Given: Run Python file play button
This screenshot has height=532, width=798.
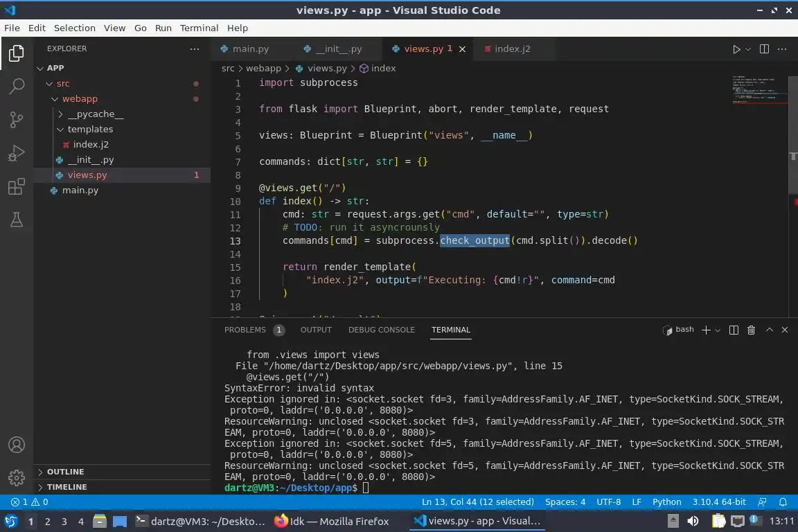Looking at the screenshot, I should pyautogui.click(x=736, y=49).
